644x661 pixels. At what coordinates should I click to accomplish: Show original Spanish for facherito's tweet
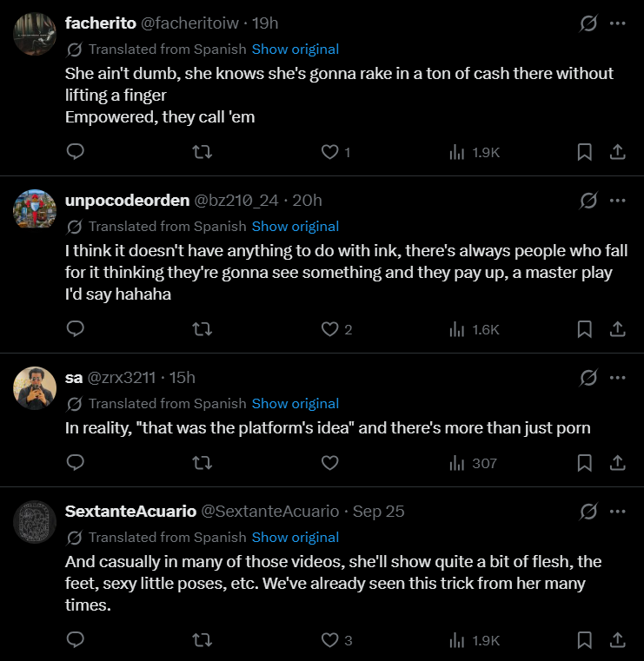[295, 50]
